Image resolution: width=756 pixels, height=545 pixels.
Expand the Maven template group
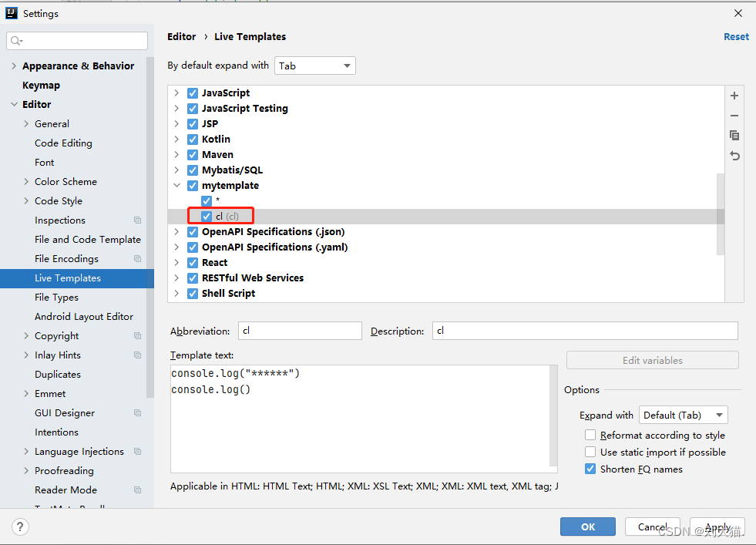point(176,155)
